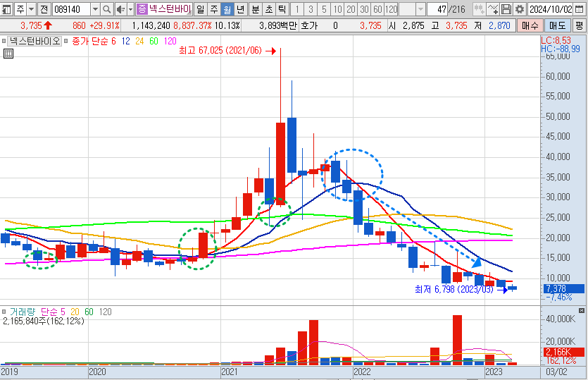This screenshot has width=588, height=380.
Task: Click the 매도 sell button
Action: tap(557, 26)
